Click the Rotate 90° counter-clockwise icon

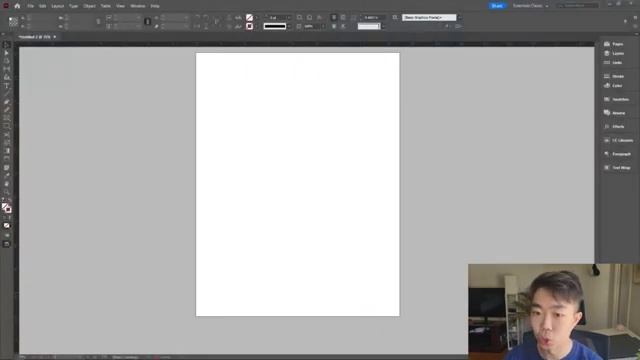click(x=206, y=18)
